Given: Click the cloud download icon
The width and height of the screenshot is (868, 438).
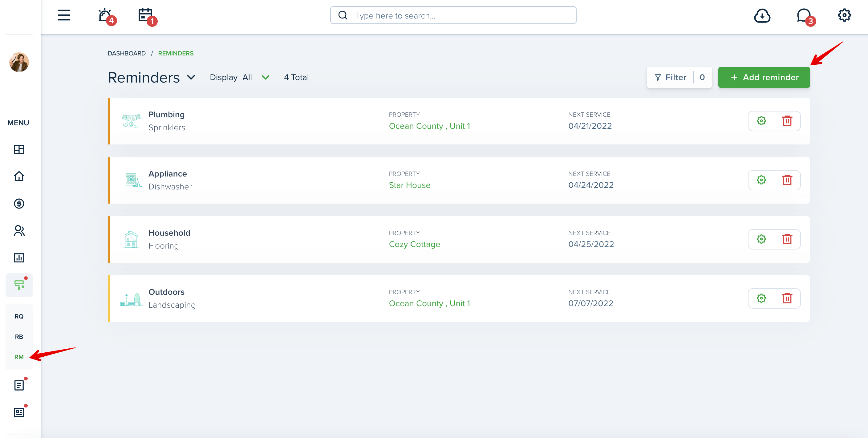Looking at the screenshot, I should pos(762,15).
